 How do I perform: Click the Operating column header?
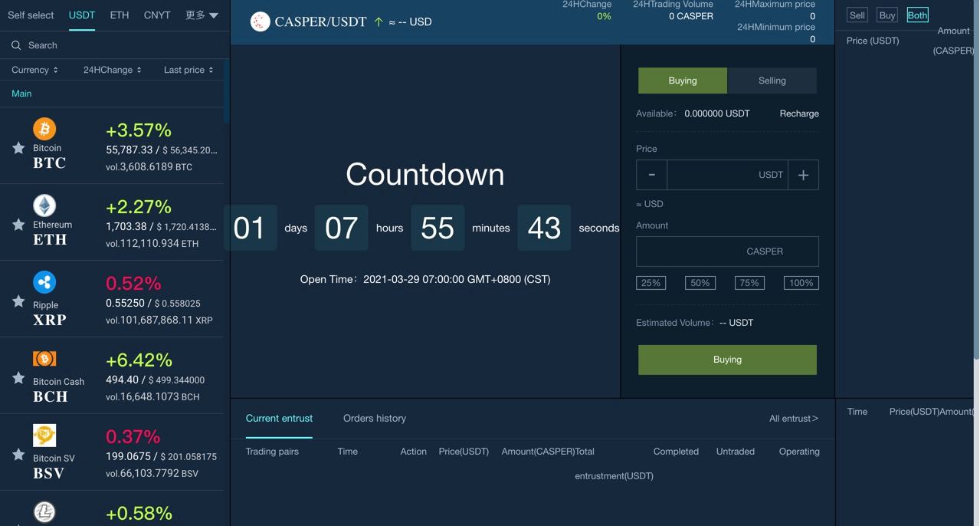[799, 452]
